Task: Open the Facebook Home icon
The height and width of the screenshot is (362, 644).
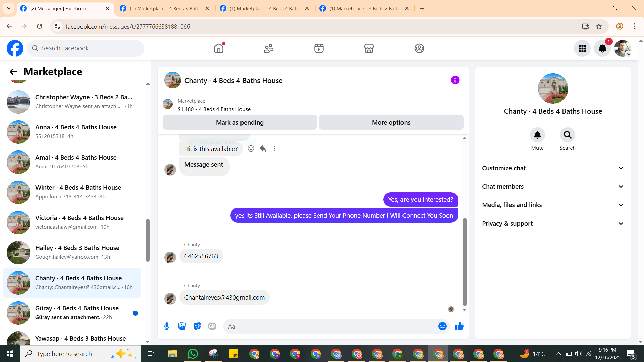Action: pos(219,48)
